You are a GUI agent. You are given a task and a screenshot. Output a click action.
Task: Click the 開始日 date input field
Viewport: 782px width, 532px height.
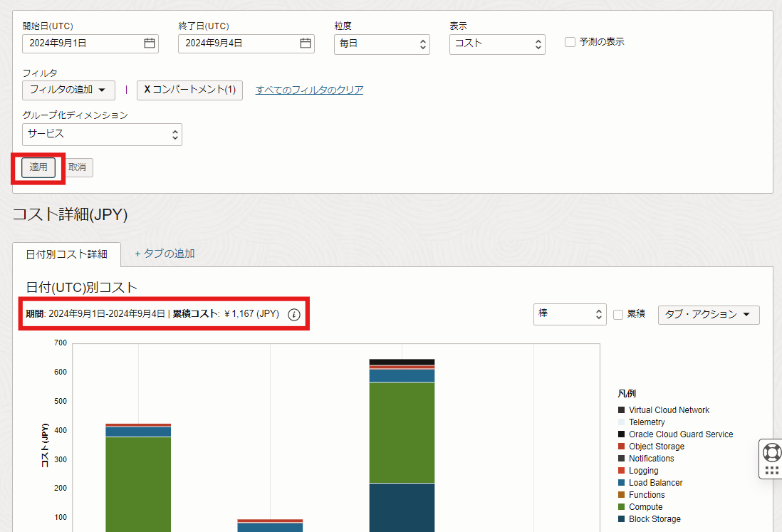(x=82, y=43)
